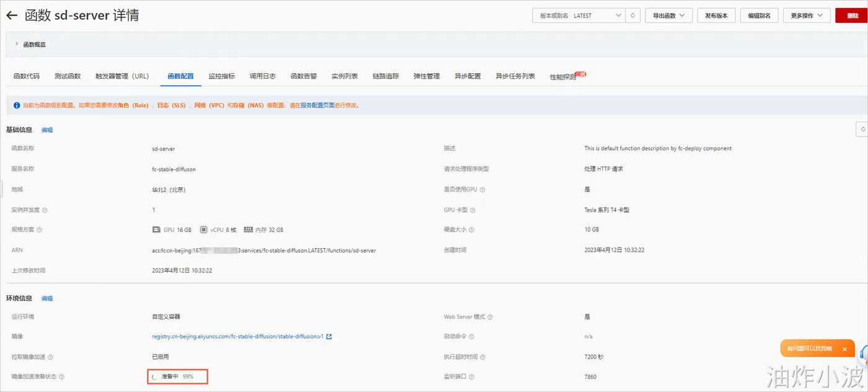Select the 函数配置 tab

tap(180, 76)
